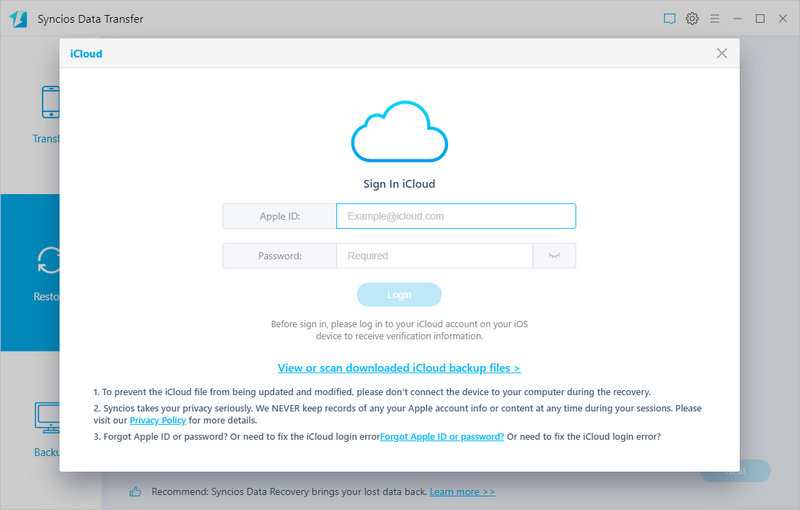Viewport: 800px width, 510px height.
Task: Click the iCloud cloud icon
Action: pos(399,132)
